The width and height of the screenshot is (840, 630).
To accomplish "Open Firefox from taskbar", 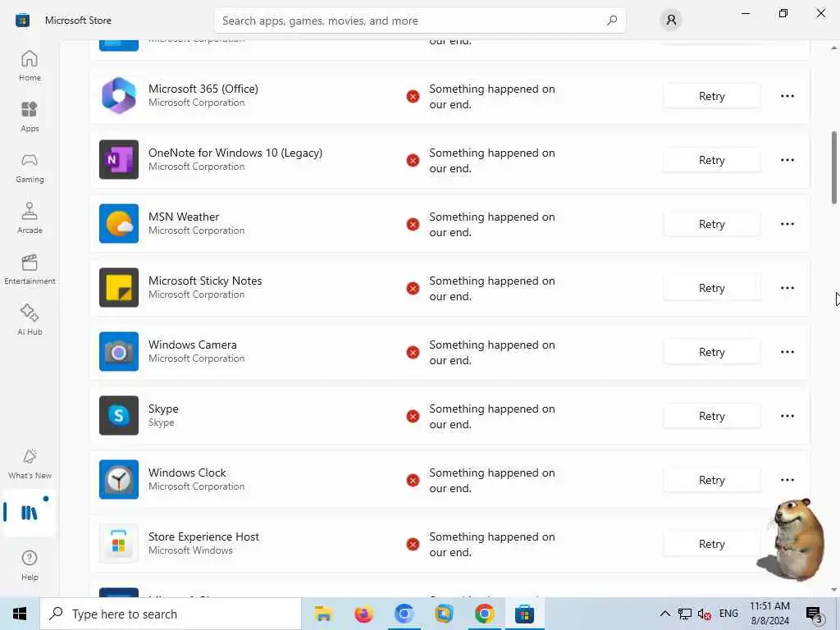I will [x=363, y=614].
